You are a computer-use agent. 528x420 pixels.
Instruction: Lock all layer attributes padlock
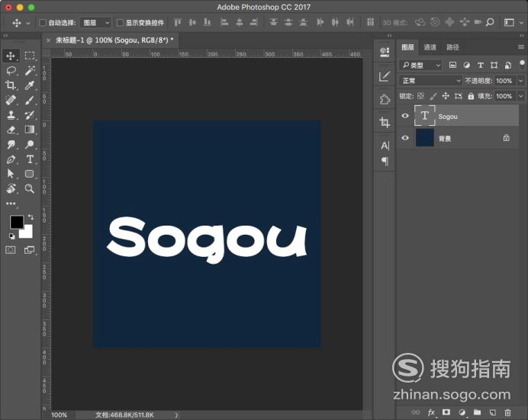click(471, 97)
